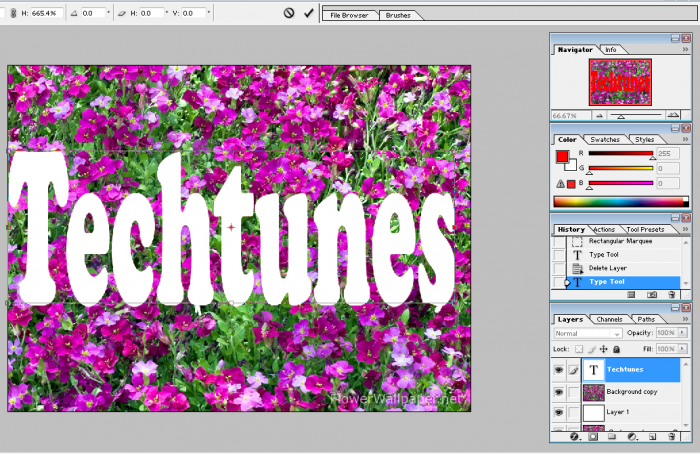This screenshot has height=454, width=700.
Task: Open the Swatches tab
Action: (x=604, y=139)
